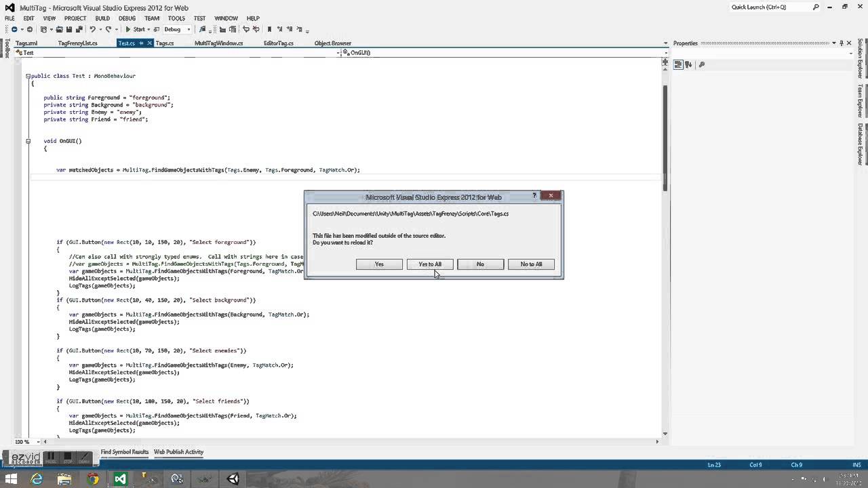
Task: Click the Open File toolbar icon
Action: (x=60, y=30)
